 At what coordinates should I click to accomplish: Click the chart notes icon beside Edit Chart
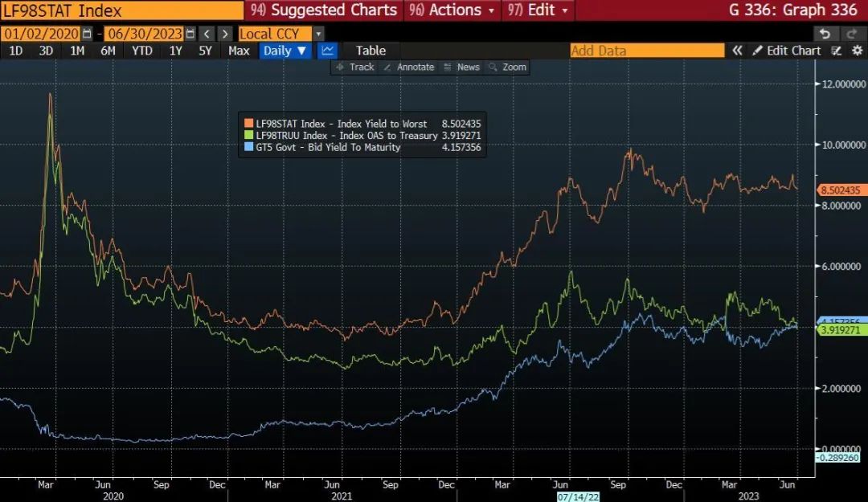click(x=836, y=51)
